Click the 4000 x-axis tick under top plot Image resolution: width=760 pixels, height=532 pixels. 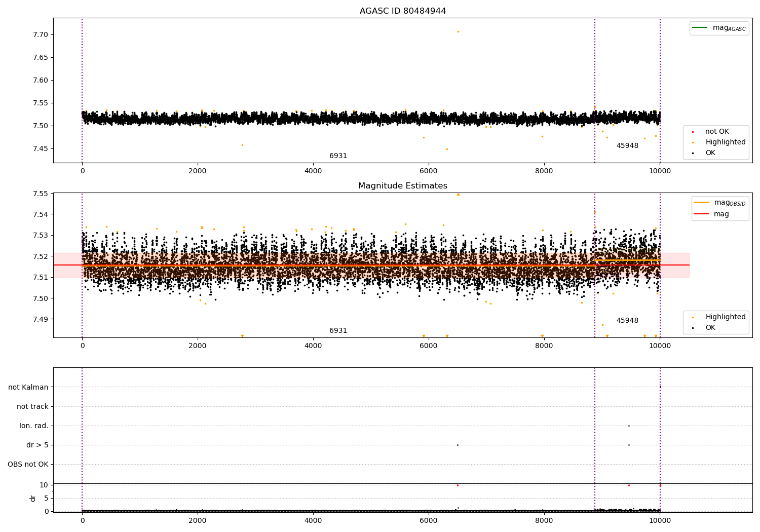[x=313, y=171]
